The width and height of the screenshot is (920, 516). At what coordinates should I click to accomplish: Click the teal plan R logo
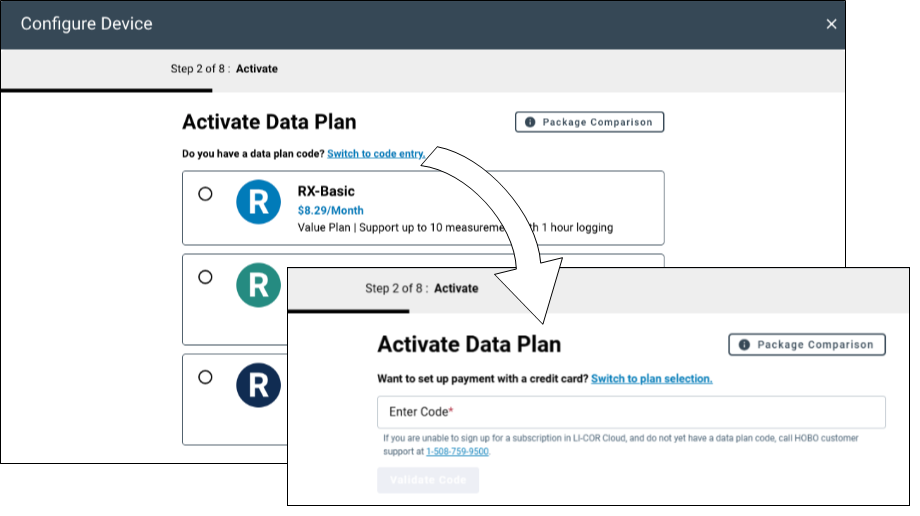[259, 285]
